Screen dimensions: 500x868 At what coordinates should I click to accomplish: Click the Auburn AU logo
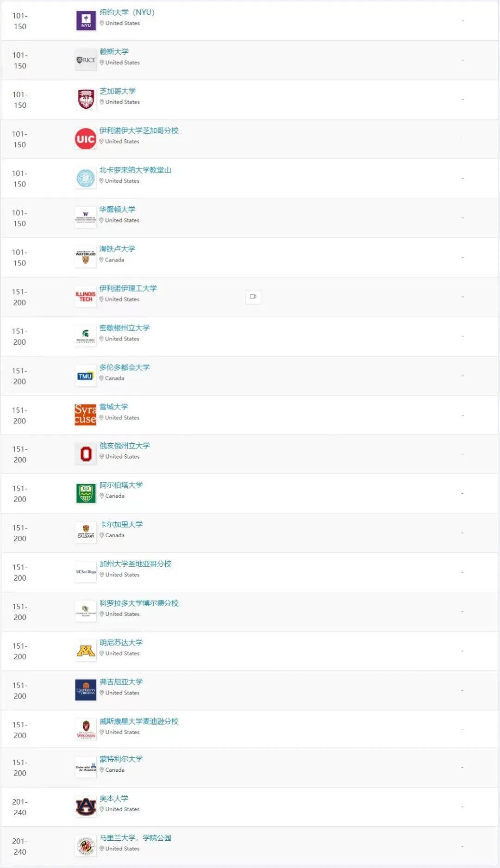pyautogui.click(x=86, y=807)
